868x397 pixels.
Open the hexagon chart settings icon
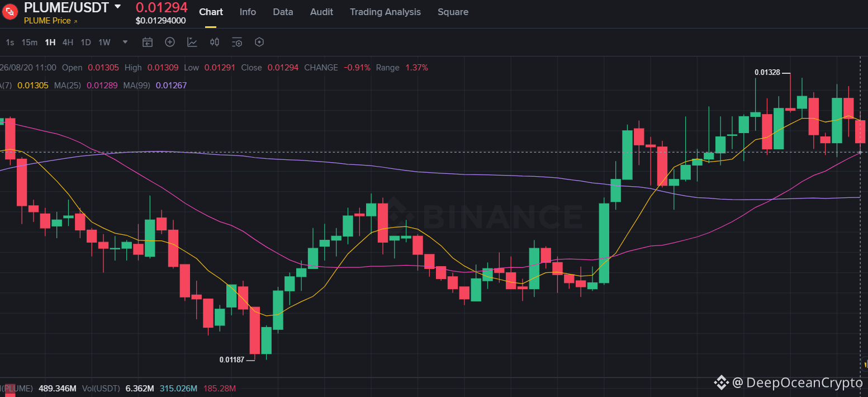point(259,42)
